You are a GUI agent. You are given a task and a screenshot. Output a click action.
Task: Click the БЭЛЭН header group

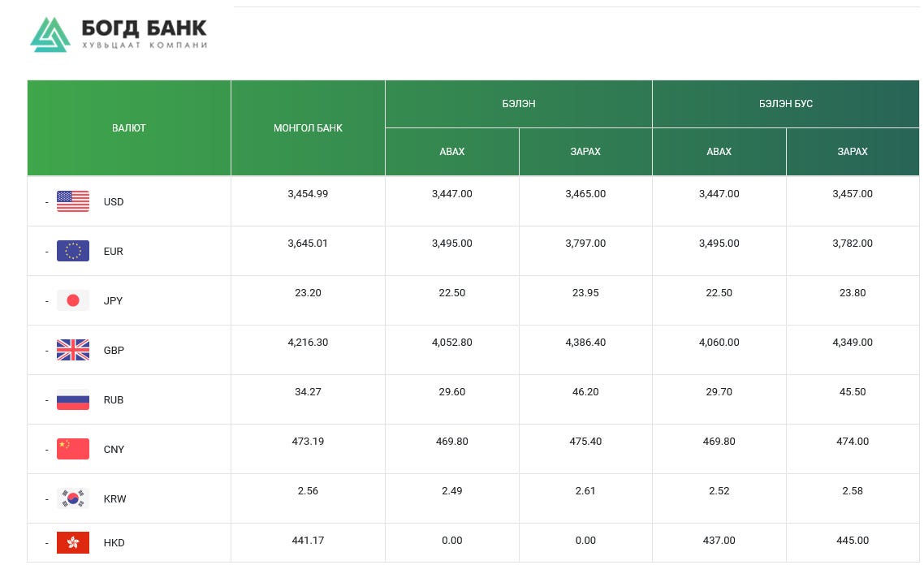tap(518, 104)
